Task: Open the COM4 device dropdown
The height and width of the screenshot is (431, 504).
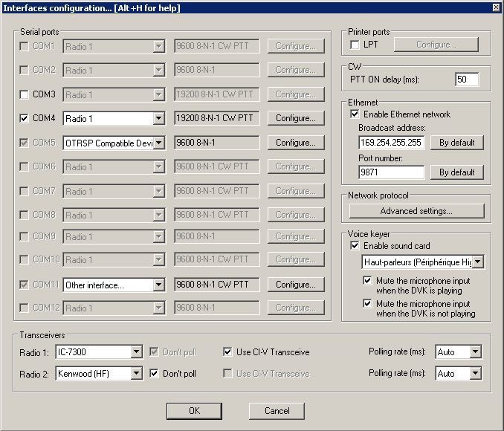Action: click(158, 118)
